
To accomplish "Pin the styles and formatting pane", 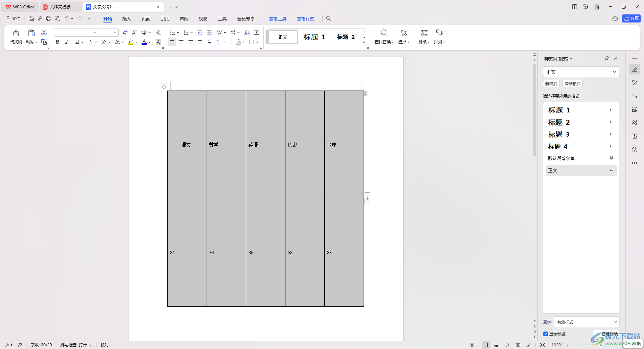I will (606, 58).
